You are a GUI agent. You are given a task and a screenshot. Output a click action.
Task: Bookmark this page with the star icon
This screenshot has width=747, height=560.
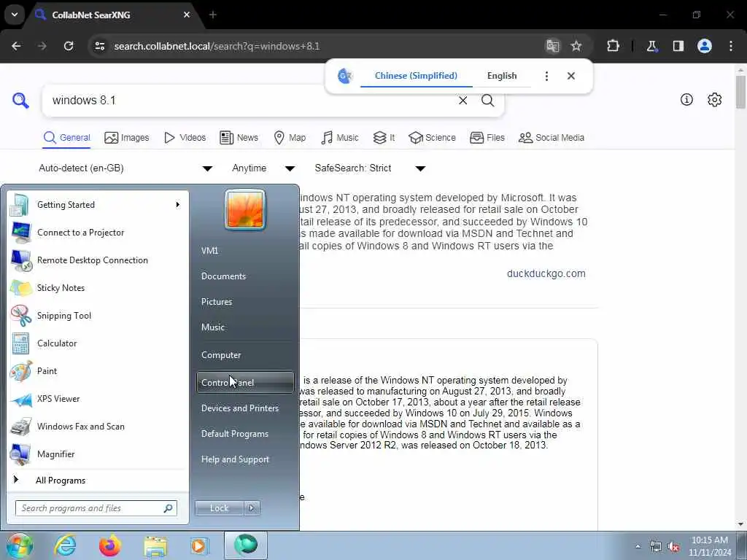point(576,46)
